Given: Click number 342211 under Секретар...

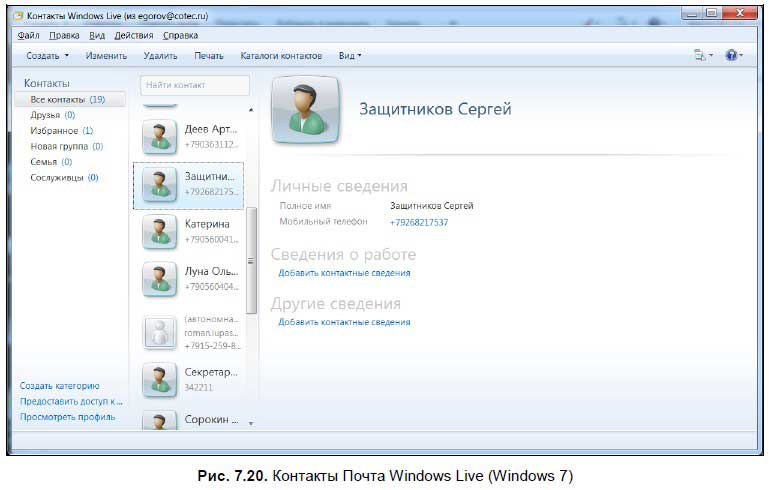Looking at the screenshot, I should coord(199,387).
